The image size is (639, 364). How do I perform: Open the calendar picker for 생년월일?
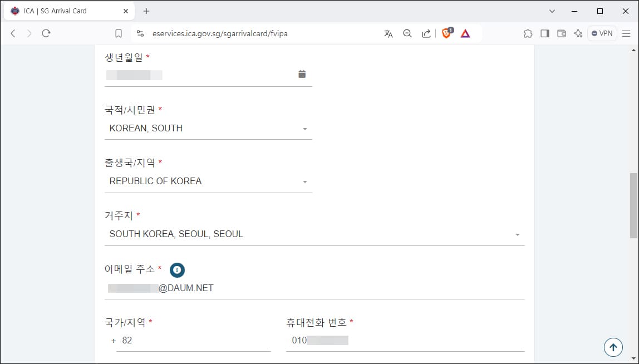click(x=302, y=73)
